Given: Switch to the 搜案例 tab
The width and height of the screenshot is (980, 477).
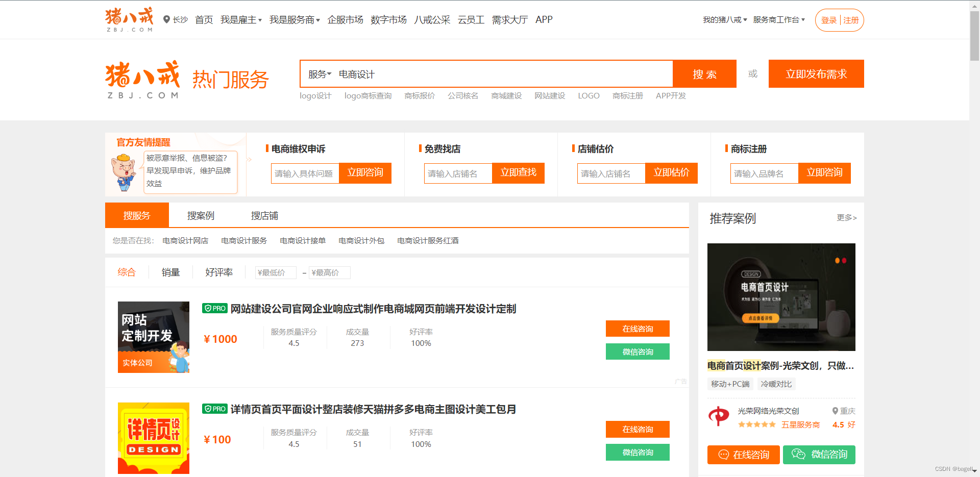Looking at the screenshot, I should pos(201,215).
